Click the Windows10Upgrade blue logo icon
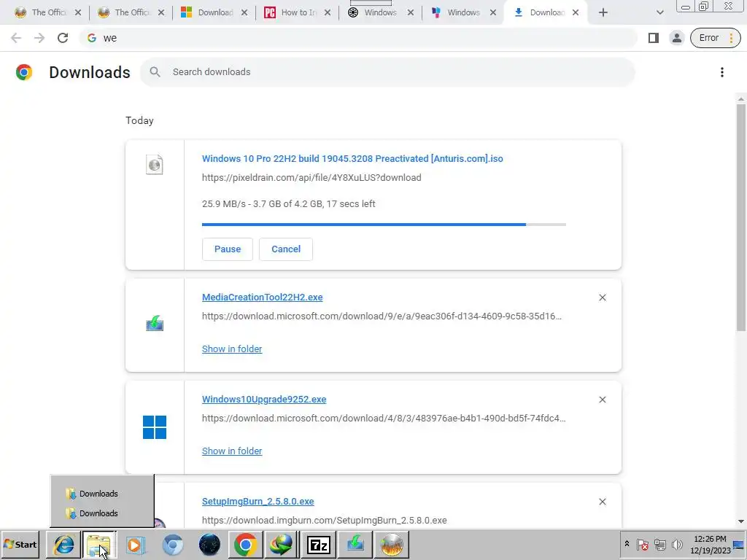The image size is (747, 560). (x=155, y=427)
